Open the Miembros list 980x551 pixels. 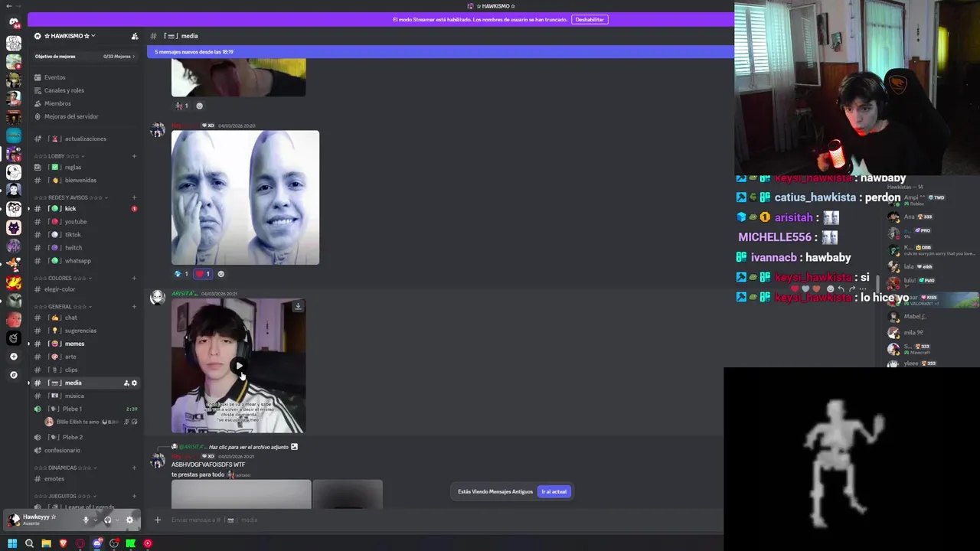[x=57, y=103]
